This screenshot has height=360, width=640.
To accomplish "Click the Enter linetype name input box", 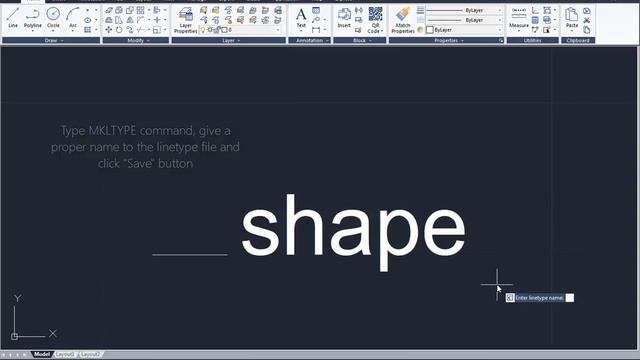I will (569, 298).
